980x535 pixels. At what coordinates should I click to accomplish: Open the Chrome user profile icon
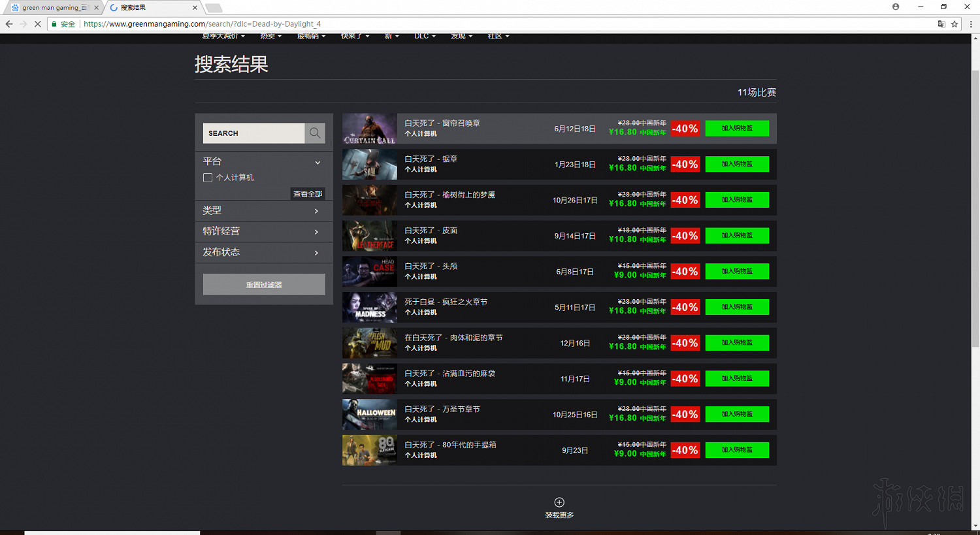(896, 7)
